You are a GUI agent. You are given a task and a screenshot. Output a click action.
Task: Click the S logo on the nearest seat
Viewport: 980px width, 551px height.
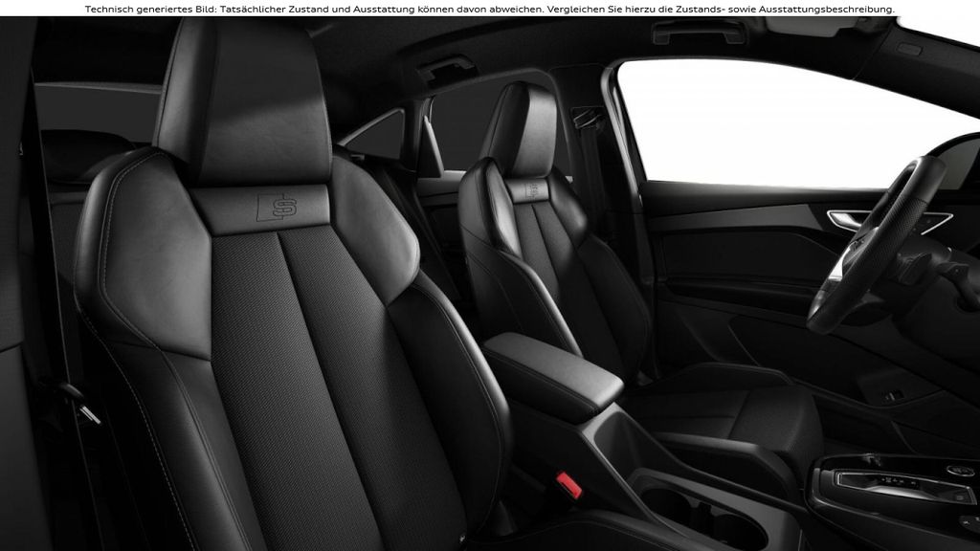(x=277, y=207)
